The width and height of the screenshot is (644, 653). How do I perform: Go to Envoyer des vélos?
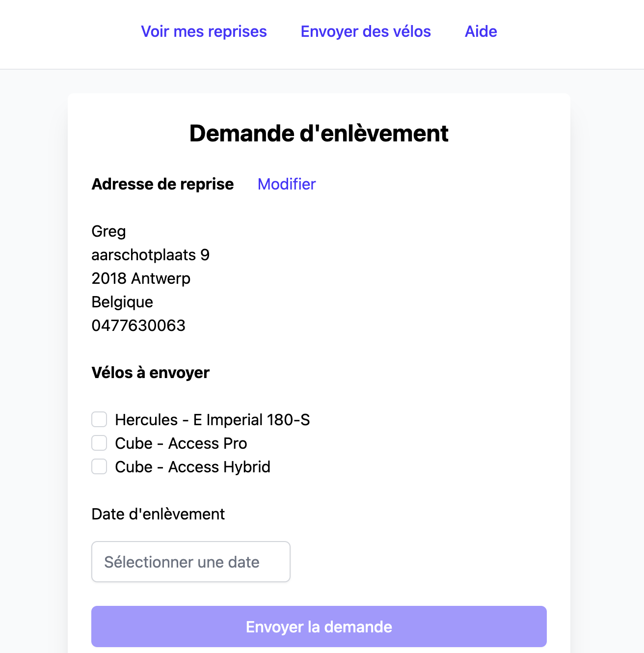(x=366, y=31)
